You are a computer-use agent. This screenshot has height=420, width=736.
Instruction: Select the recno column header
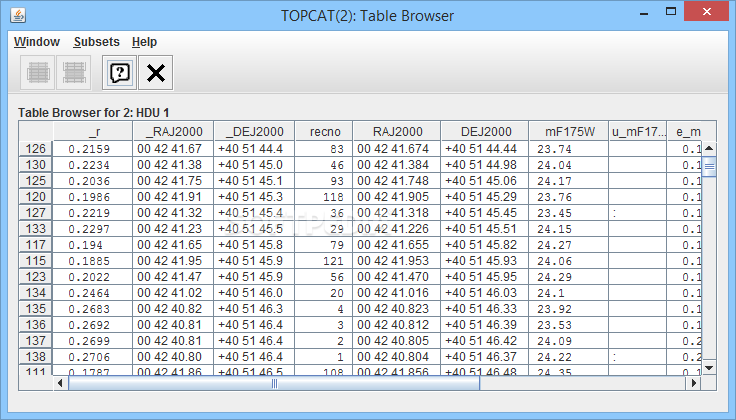coord(324,131)
